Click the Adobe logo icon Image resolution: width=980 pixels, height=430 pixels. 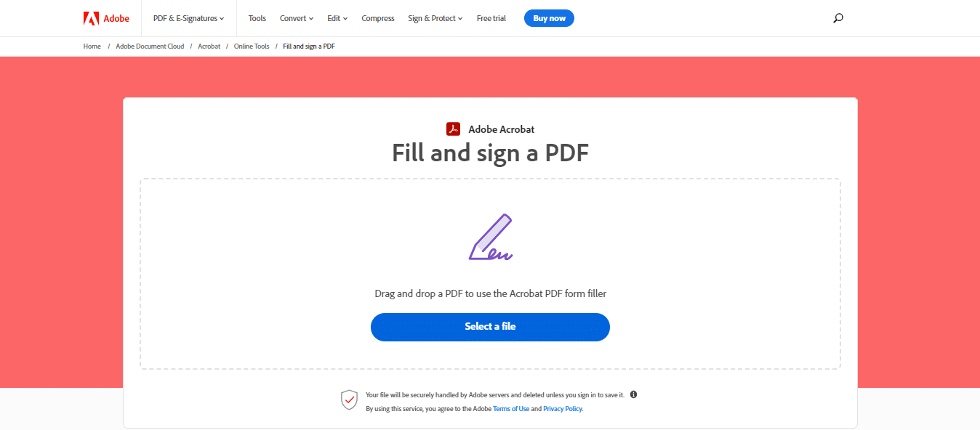pos(91,18)
